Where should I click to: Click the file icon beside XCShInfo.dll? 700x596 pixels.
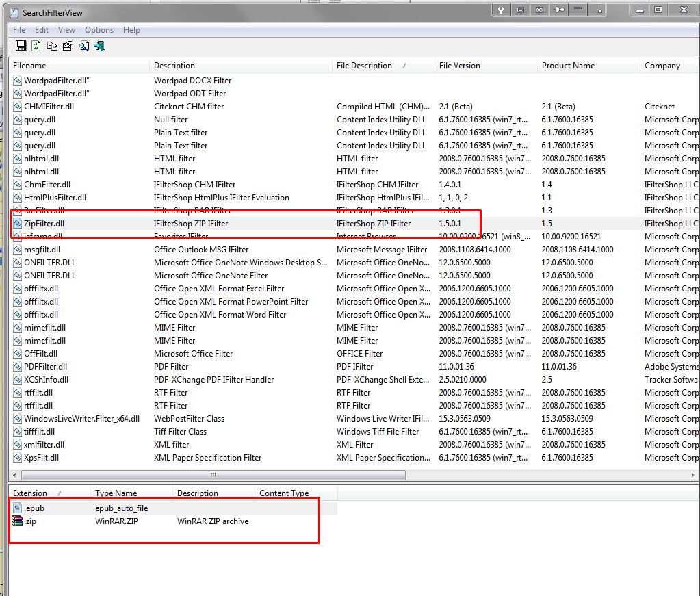pos(17,379)
